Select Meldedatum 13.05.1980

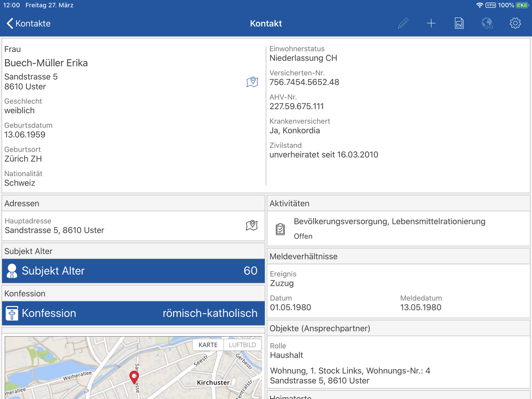pos(420,307)
